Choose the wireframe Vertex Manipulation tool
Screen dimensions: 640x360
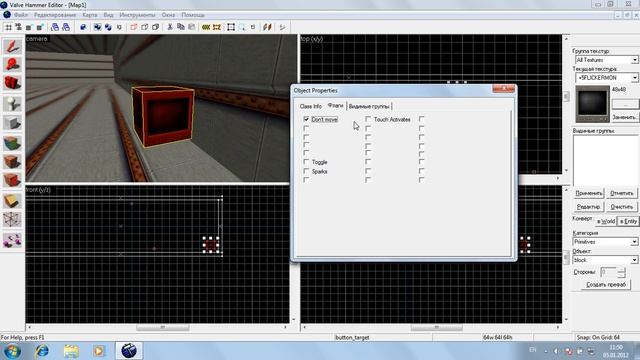point(12,220)
